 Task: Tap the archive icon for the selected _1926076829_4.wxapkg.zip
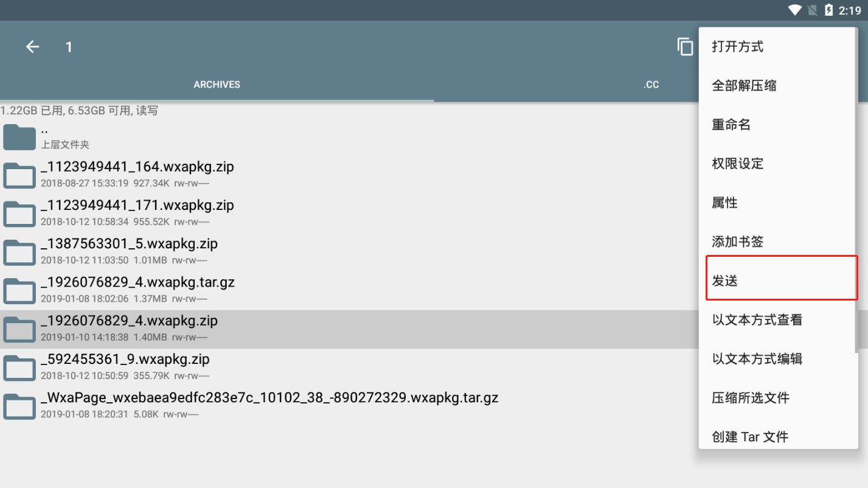tap(19, 329)
